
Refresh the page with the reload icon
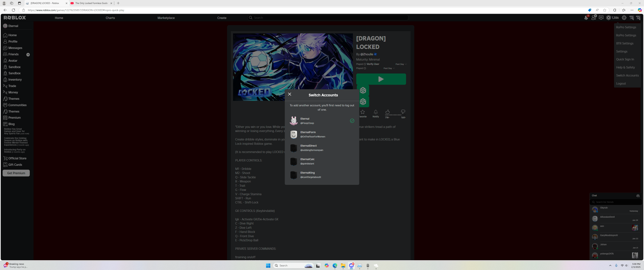point(13,10)
